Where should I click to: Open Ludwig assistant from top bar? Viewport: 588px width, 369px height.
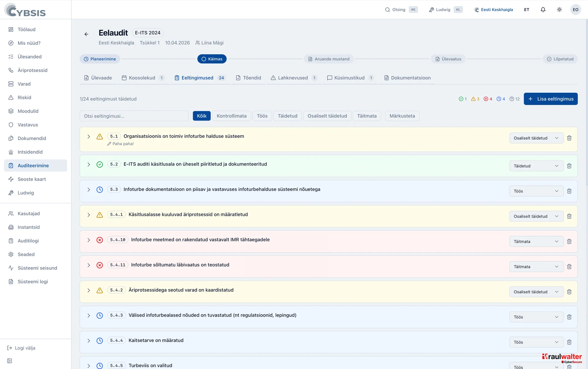pos(446,10)
